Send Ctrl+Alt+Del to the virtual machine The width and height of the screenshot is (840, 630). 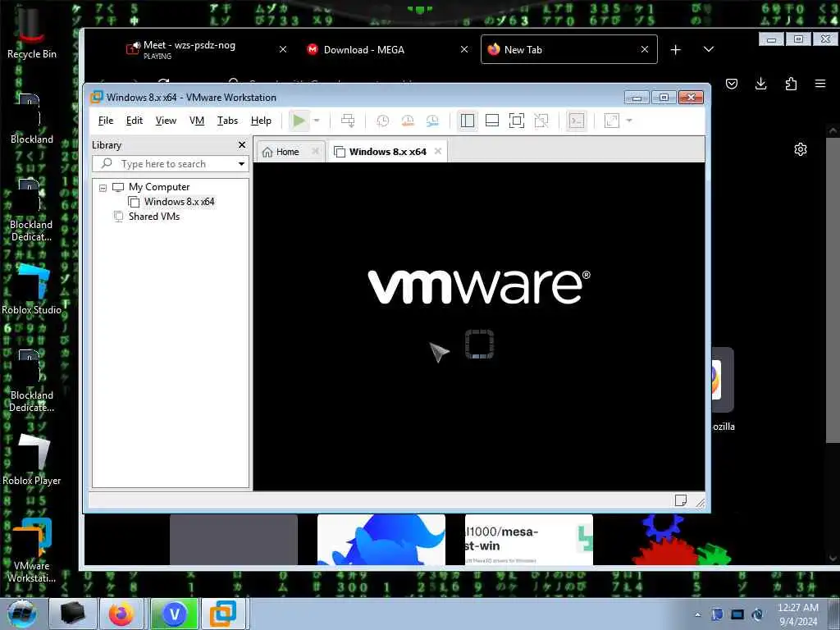click(x=348, y=121)
